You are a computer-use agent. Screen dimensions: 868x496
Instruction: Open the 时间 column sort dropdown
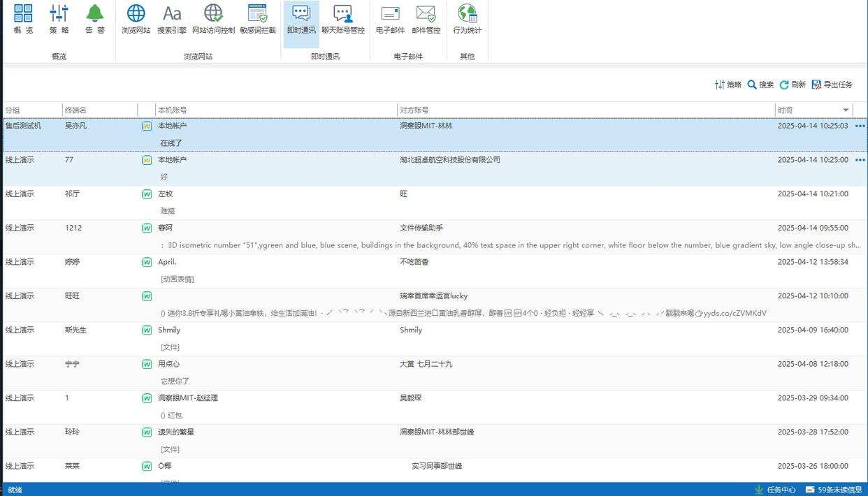pos(846,110)
